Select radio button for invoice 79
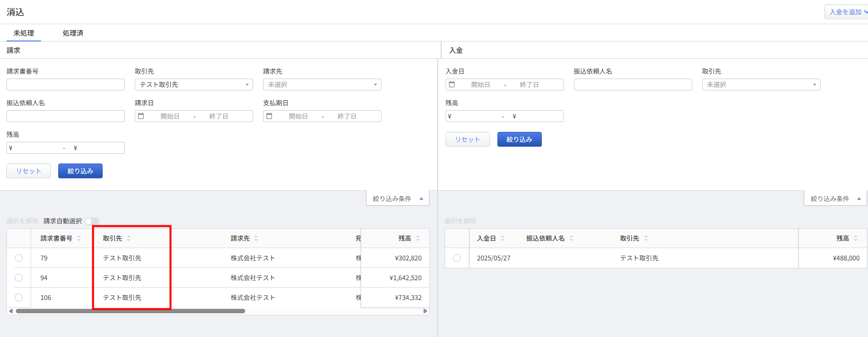 click(19, 258)
